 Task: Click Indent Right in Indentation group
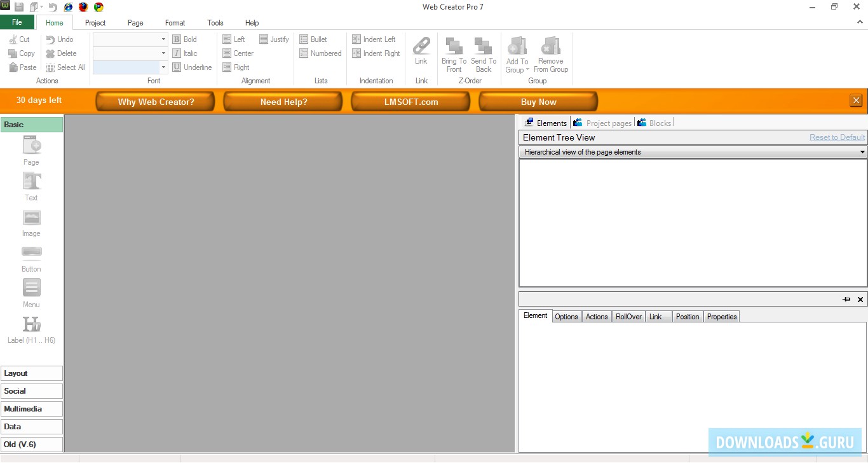[x=376, y=53]
